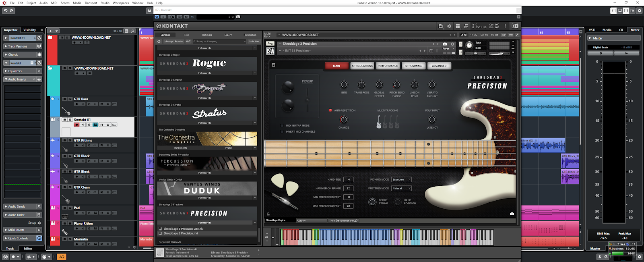The height and width of the screenshot is (262, 644).
Task: Click the A-Z sort button
Action: tap(188, 41)
